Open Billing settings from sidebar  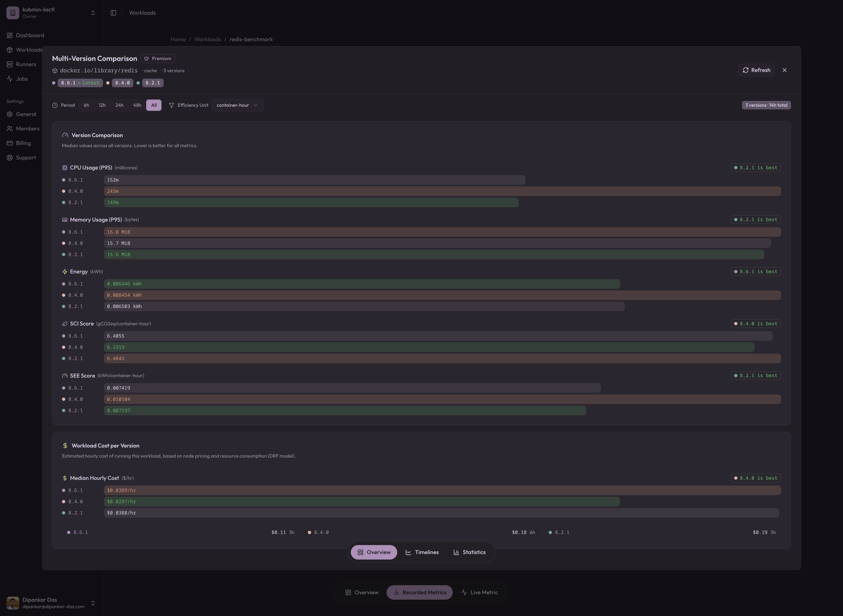(23, 143)
